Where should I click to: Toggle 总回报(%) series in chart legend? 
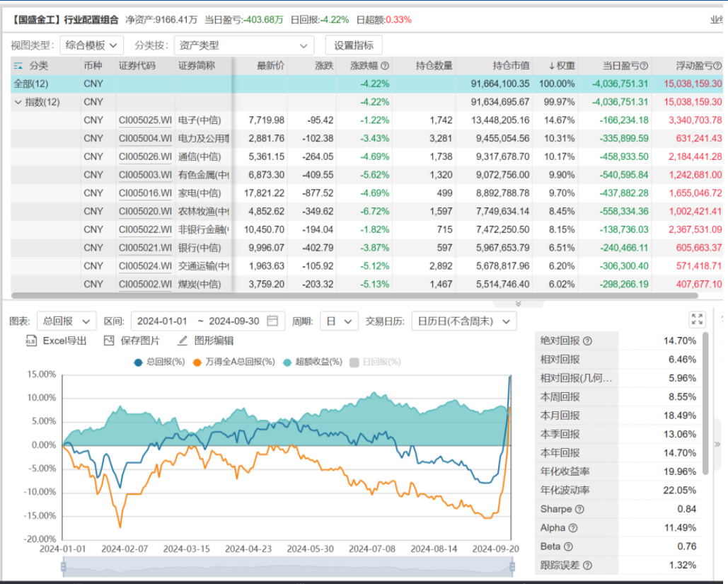point(158,362)
